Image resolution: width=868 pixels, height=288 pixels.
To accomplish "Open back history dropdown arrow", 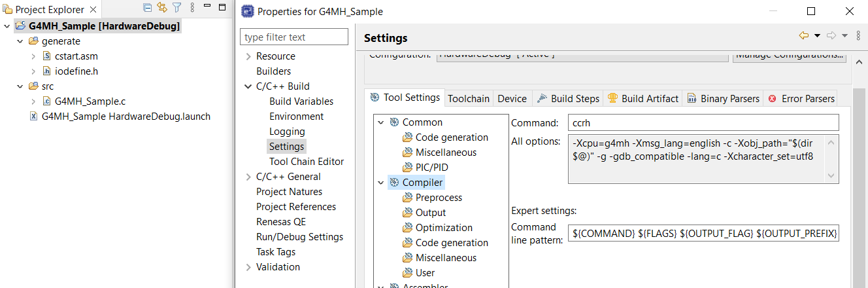I will pyautogui.click(x=817, y=36).
